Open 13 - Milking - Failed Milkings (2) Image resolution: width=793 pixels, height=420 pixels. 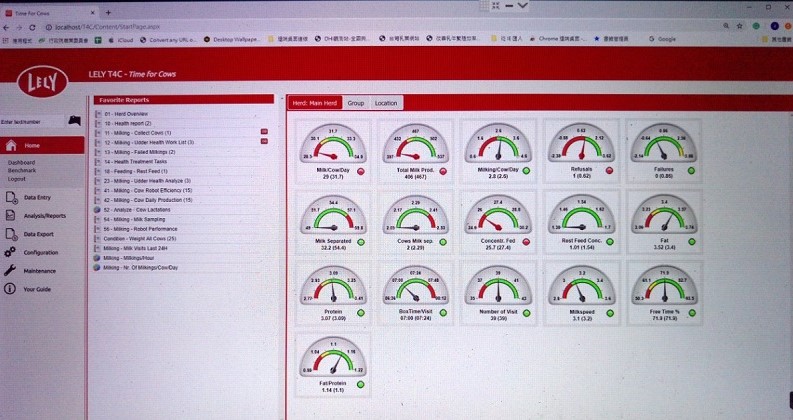pos(140,152)
